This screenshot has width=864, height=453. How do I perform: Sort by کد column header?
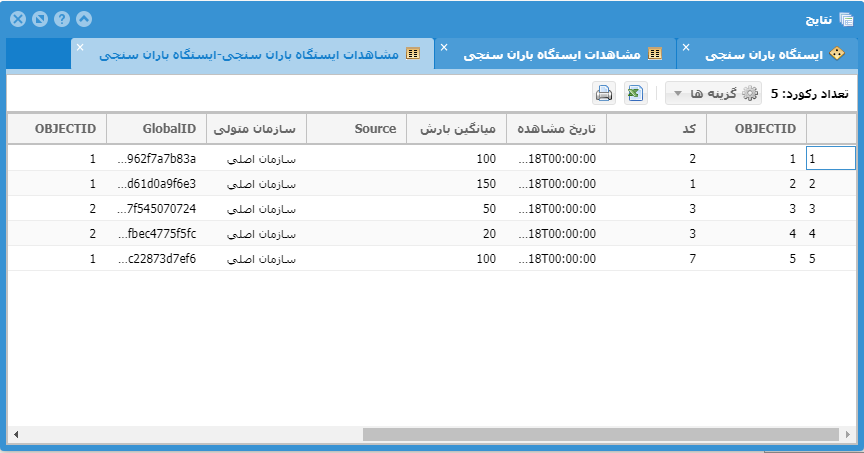coord(657,128)
